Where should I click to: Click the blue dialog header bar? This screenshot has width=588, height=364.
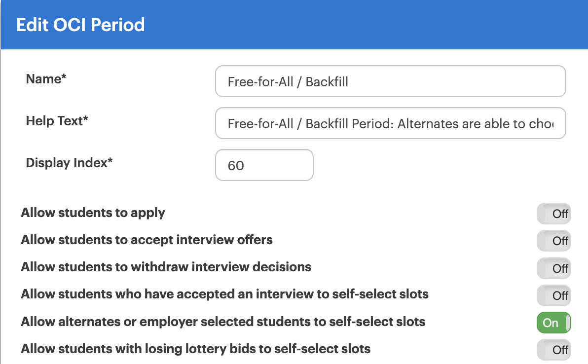pos(294,25)
